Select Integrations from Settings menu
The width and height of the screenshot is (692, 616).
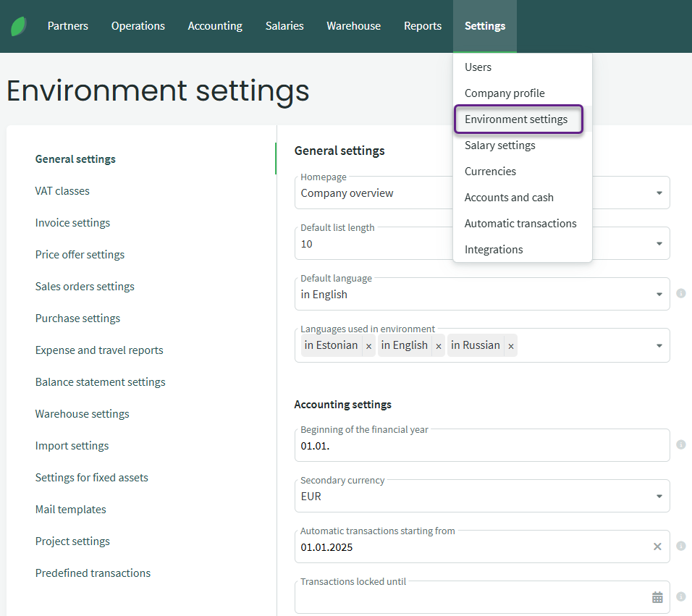coord(493,250)
